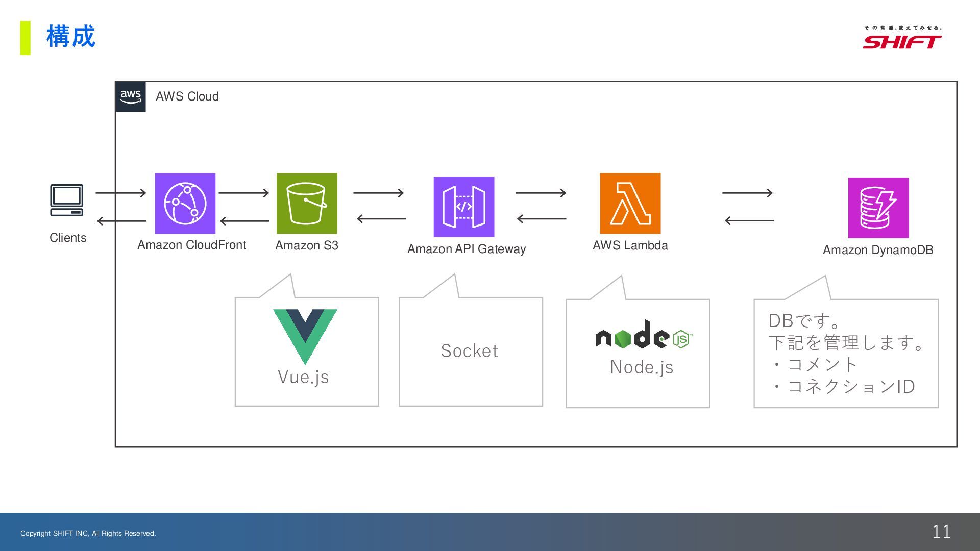Select the AWS Cloud label
The image size is (980, 551).
[x=187, y=96]
